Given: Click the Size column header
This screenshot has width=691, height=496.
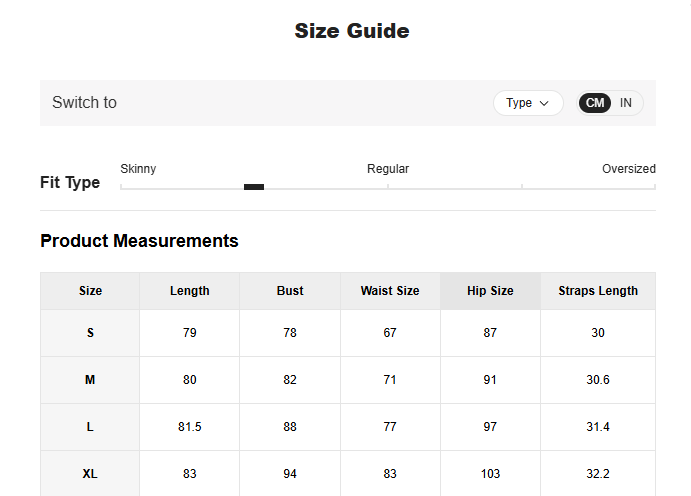Looking at the screenshot, I should (90, 291).
